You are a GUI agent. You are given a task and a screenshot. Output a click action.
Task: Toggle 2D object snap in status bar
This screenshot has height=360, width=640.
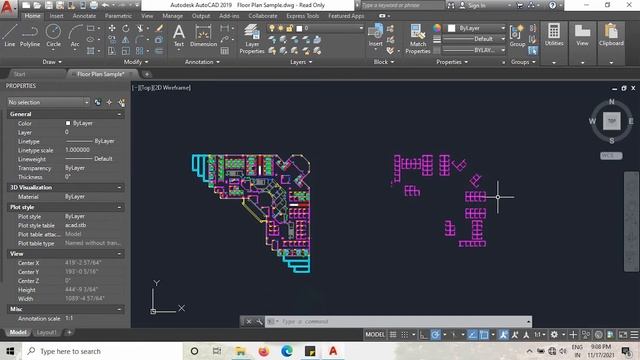[x=484, y=335]
